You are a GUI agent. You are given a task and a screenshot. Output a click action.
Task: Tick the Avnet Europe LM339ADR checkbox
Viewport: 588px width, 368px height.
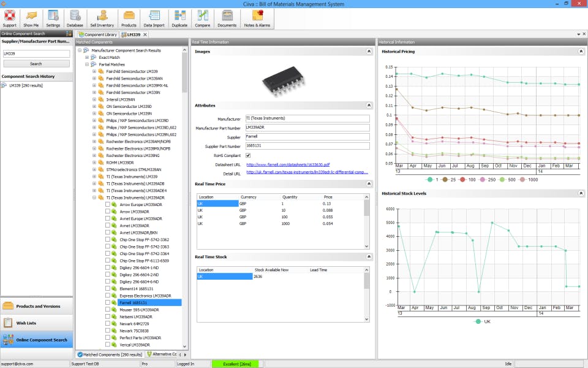tap(108, 218)
